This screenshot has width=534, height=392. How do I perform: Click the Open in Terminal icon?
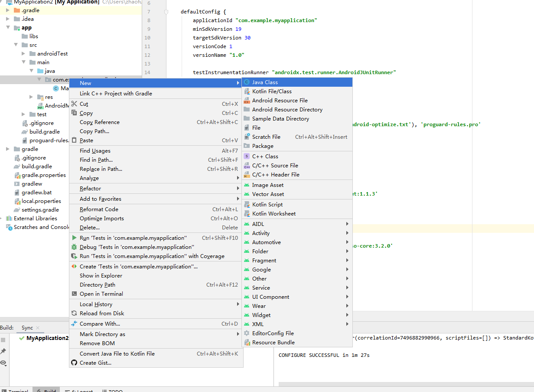[x=74, y=294]
